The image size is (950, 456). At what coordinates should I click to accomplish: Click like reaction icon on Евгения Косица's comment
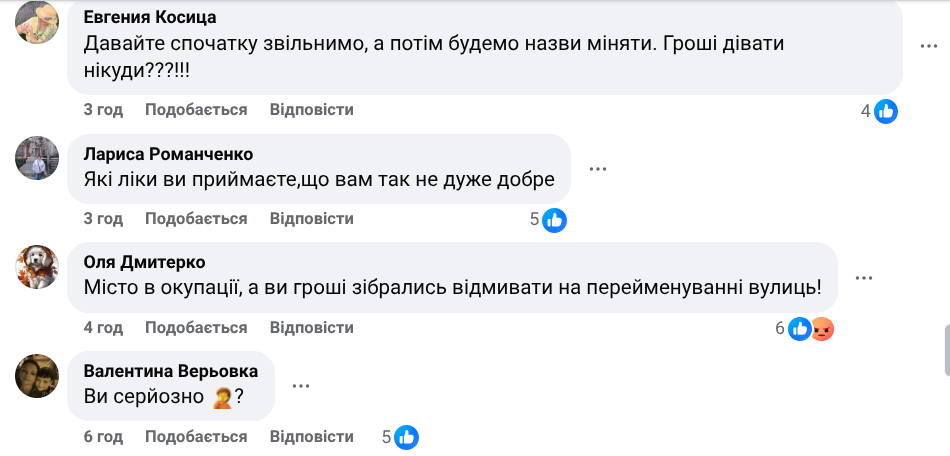[x=885, y=112]
